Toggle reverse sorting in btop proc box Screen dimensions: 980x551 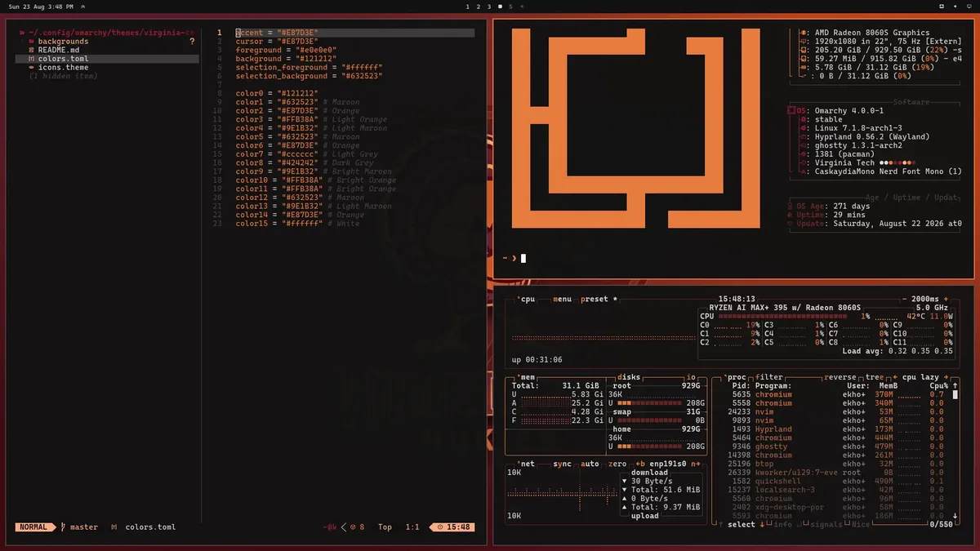click(x=840, y=377)
